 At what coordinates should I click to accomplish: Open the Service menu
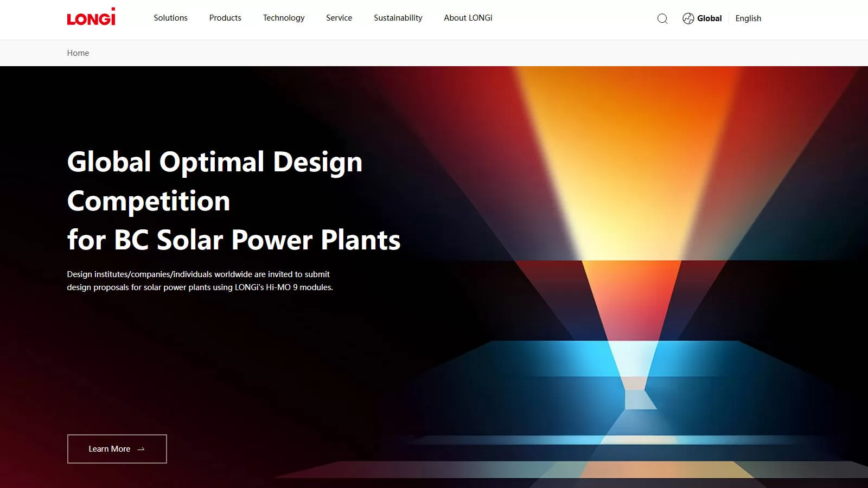[339, 18]
